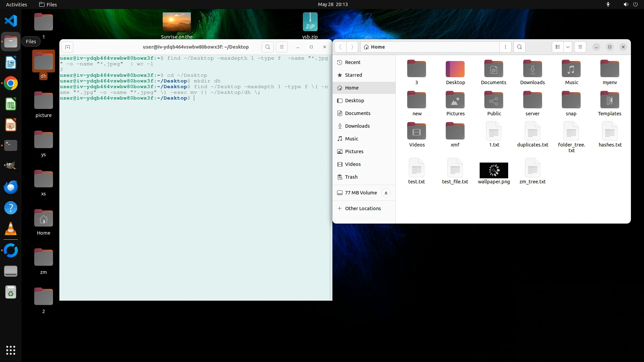Select Downloads in Files sidebar

pos(357,126)
